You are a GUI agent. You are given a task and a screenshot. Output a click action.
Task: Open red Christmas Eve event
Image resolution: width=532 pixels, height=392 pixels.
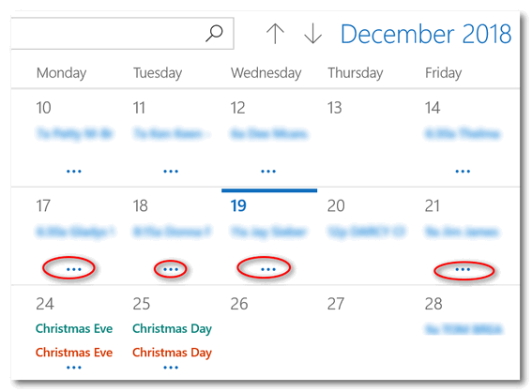click(74, 353)
